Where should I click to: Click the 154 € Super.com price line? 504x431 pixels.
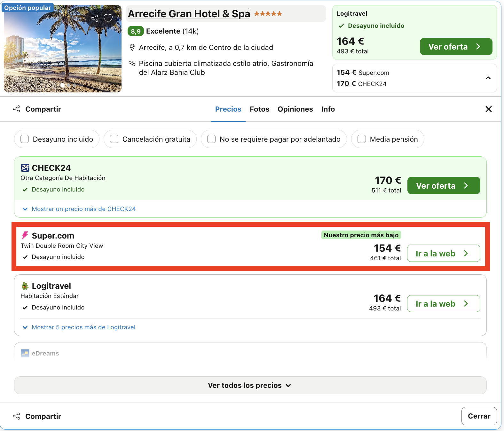363,73
